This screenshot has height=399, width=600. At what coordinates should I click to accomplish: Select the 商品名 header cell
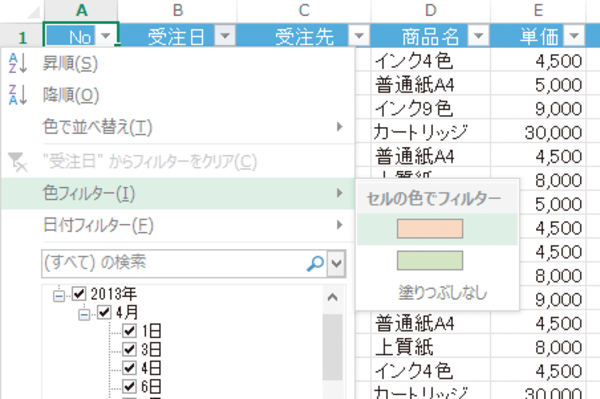click(430, 36)
